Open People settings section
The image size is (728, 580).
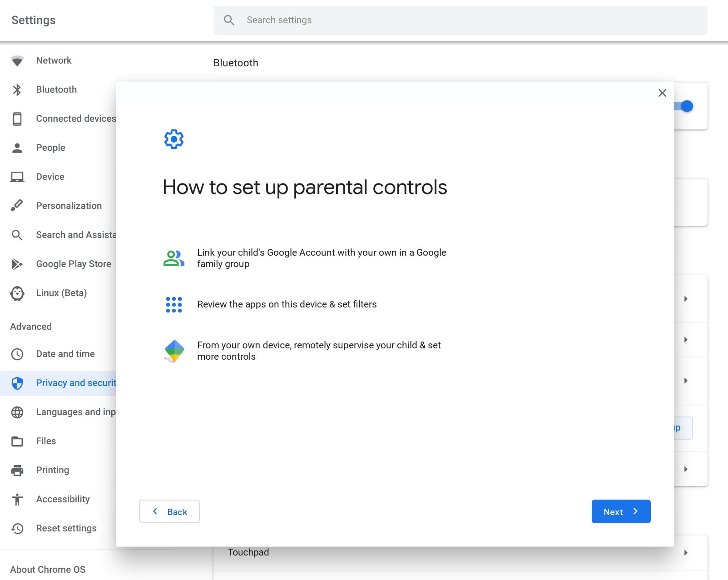coord(51,148)
